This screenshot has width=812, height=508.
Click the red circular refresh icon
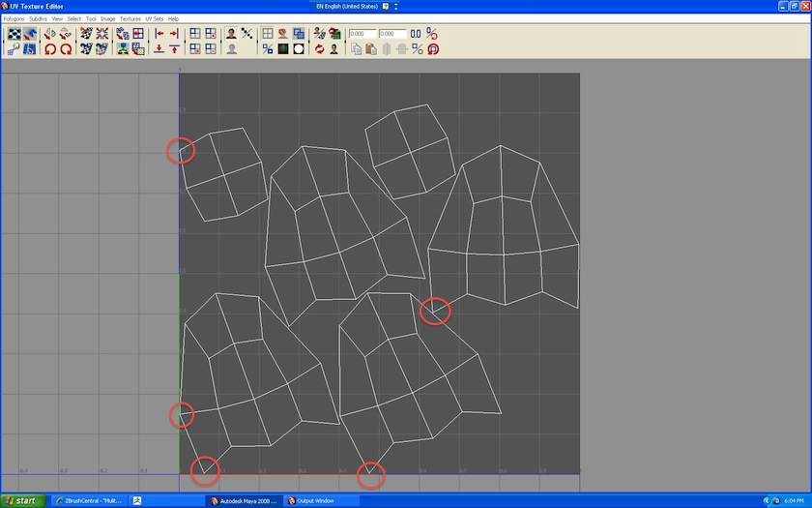click(x=318, y=48)
